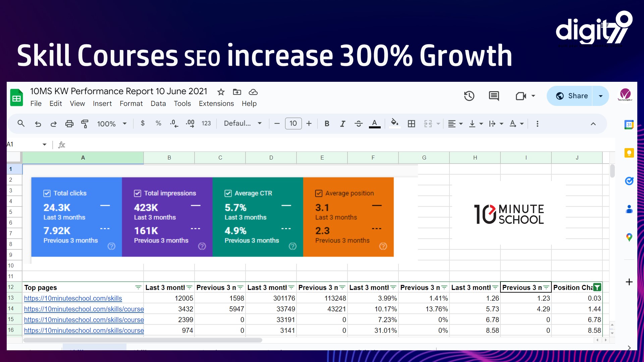The height and width of the screenshot is (362, 644).
Task: Activate the paint format tool
Action: click(85, 124)
